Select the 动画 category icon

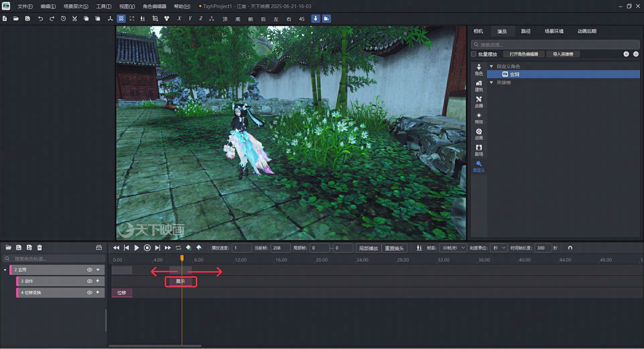tap(479, 134)
